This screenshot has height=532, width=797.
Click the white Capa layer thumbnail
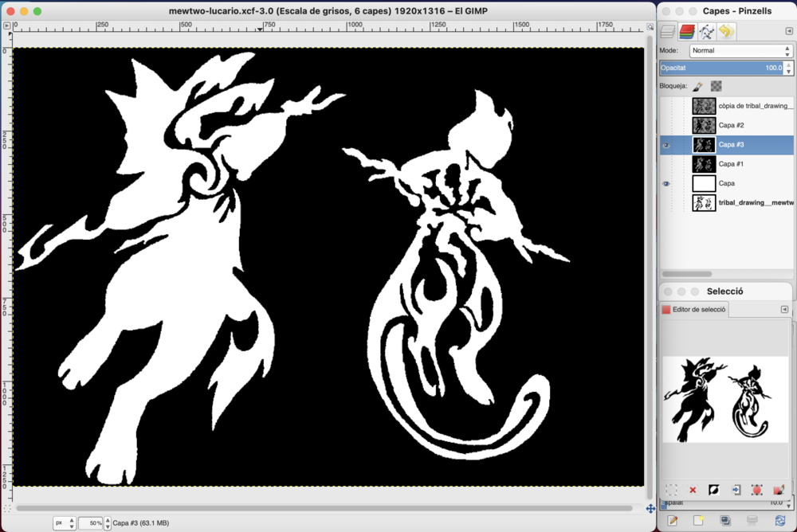click(704, 183)
